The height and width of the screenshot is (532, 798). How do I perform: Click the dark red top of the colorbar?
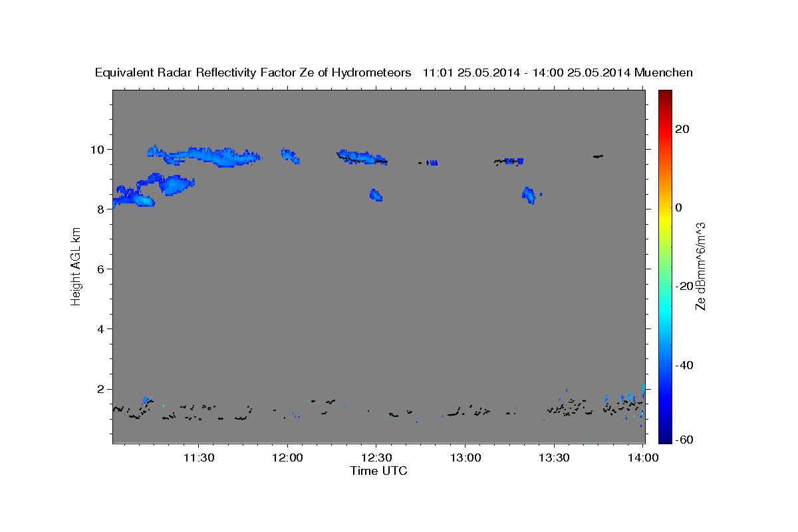665,94
